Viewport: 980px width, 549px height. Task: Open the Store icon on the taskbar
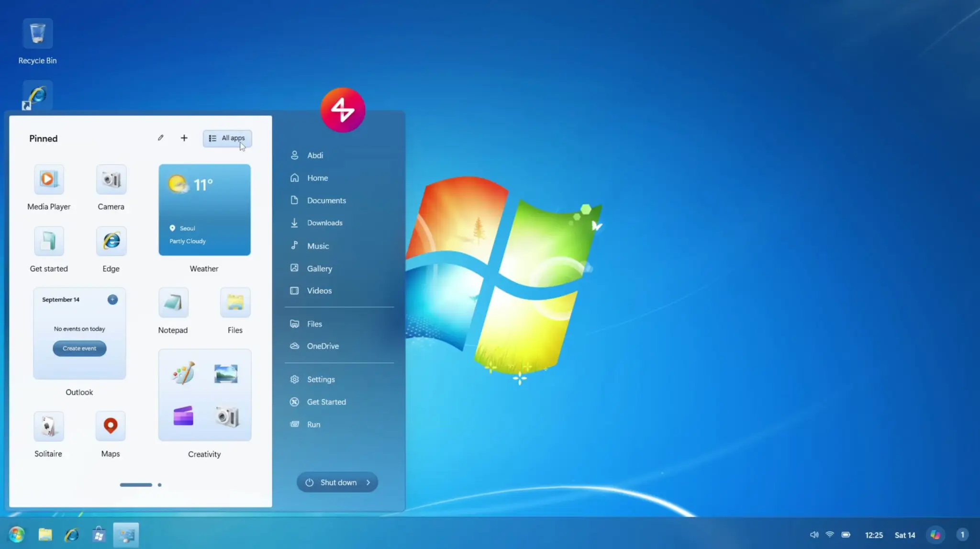[x=99, y=535]
